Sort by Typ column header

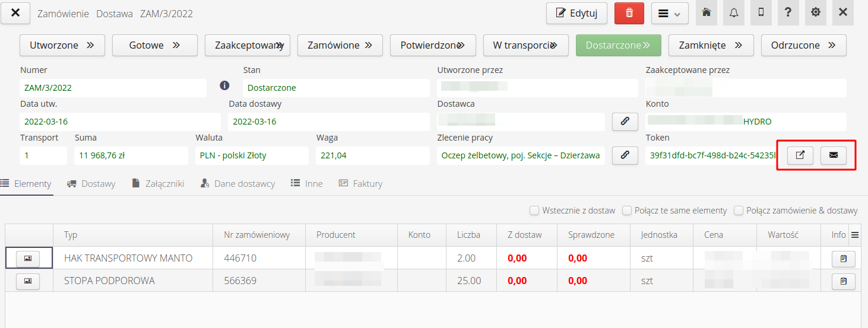coord(133,235)
